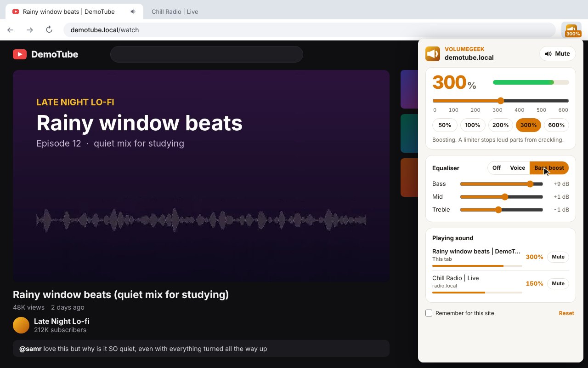Set volume preset to 100%
Viewport: 588px width, 368px height.
coord(473,125)
